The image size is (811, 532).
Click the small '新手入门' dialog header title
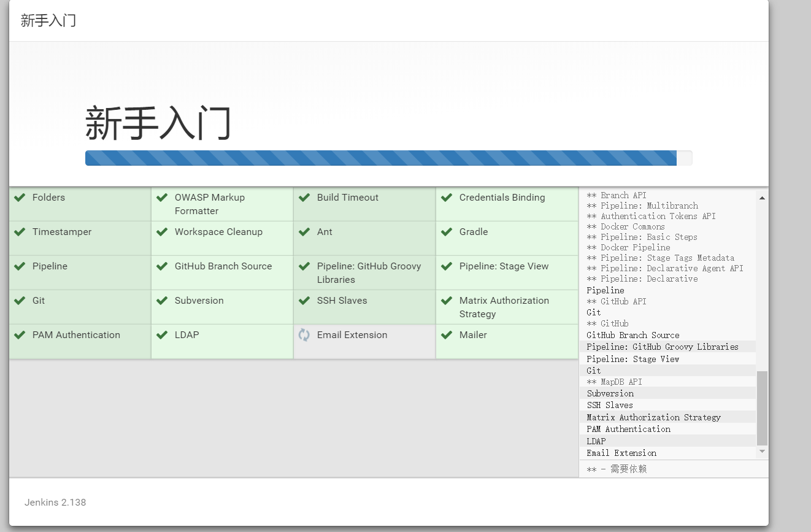point(48,20)
